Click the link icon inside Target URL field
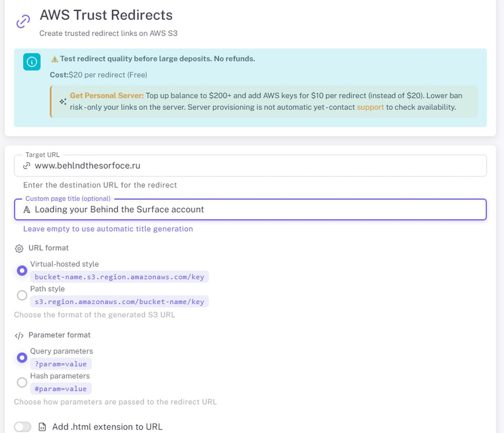 click(26, 166)
